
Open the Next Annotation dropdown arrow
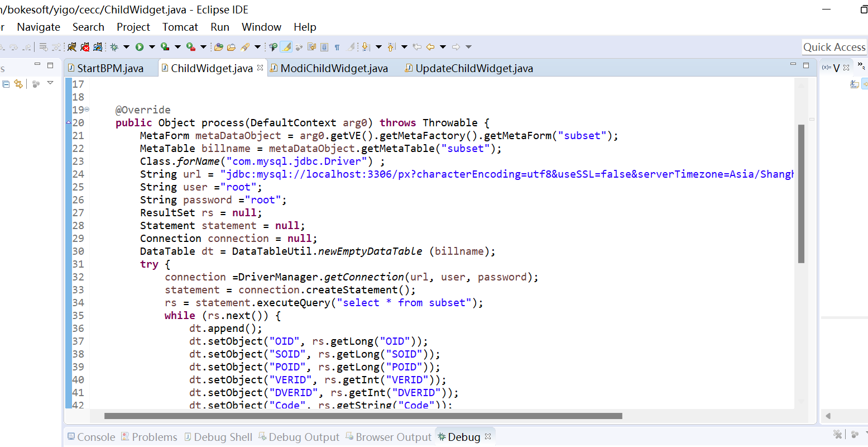point(378,47)
